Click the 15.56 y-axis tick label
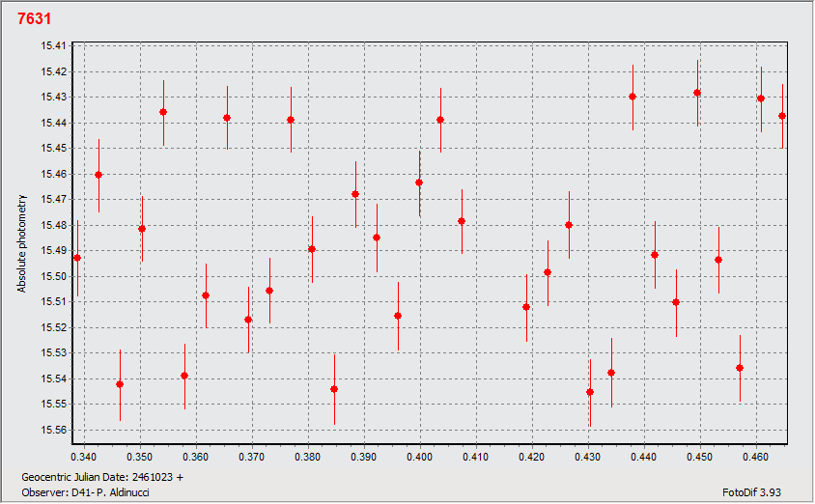The image size is (815, 504). pos(54,430)
